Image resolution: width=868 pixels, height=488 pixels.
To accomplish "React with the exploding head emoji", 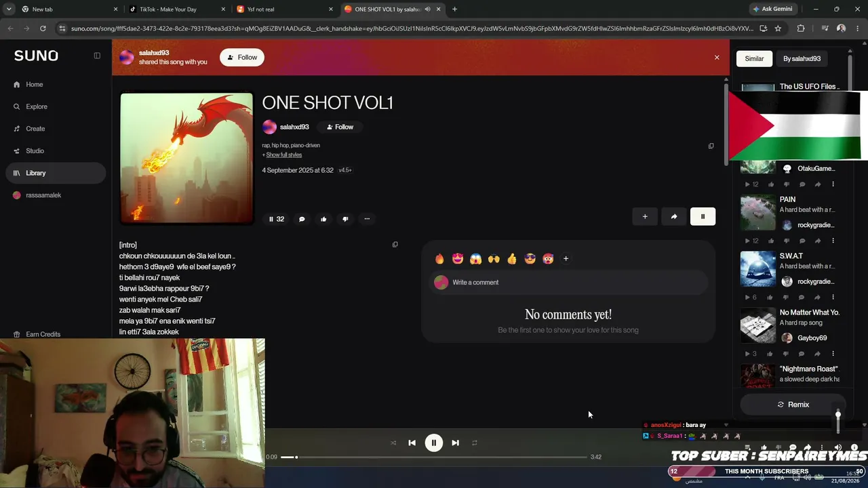I will coord(548,259).
